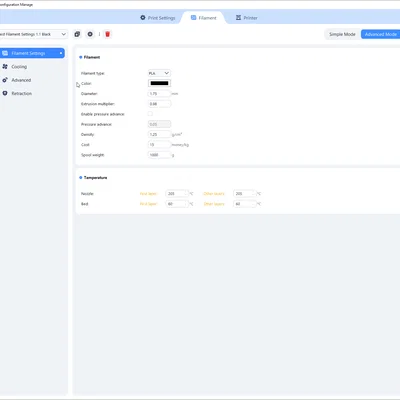Adjust nozzle first layer temperature stepper
400x400 pixels.
(x=186, y=194)
